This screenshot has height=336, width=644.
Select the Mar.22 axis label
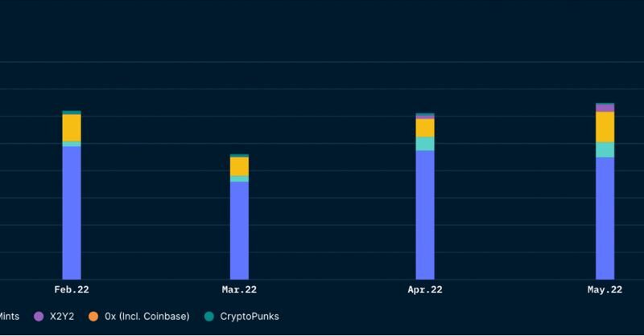(x=239, y=289)
